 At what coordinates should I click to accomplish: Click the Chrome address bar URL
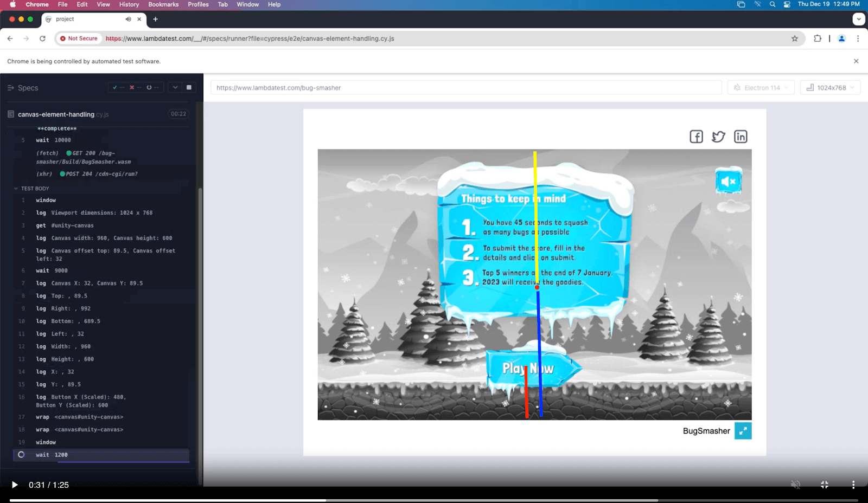click(250, 38)
